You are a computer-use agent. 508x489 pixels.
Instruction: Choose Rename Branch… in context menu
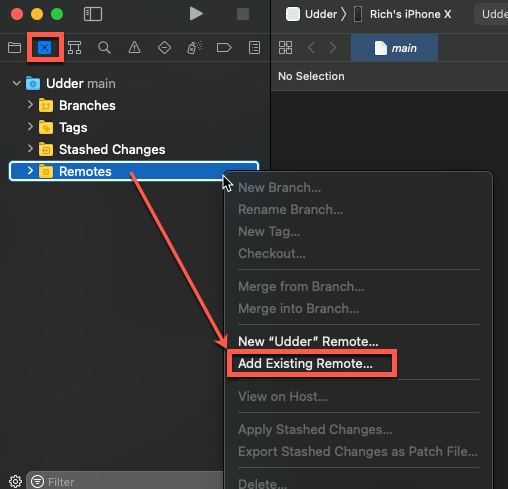click(x=290, y=210)
